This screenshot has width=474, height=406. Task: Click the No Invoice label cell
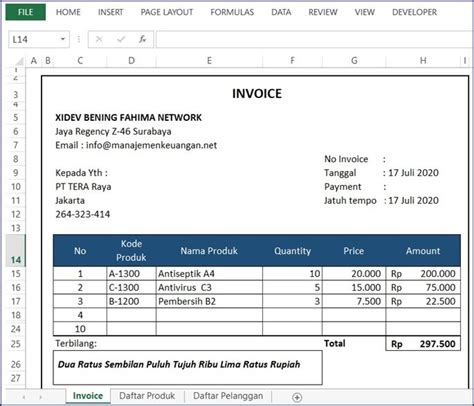click(346, 159)
